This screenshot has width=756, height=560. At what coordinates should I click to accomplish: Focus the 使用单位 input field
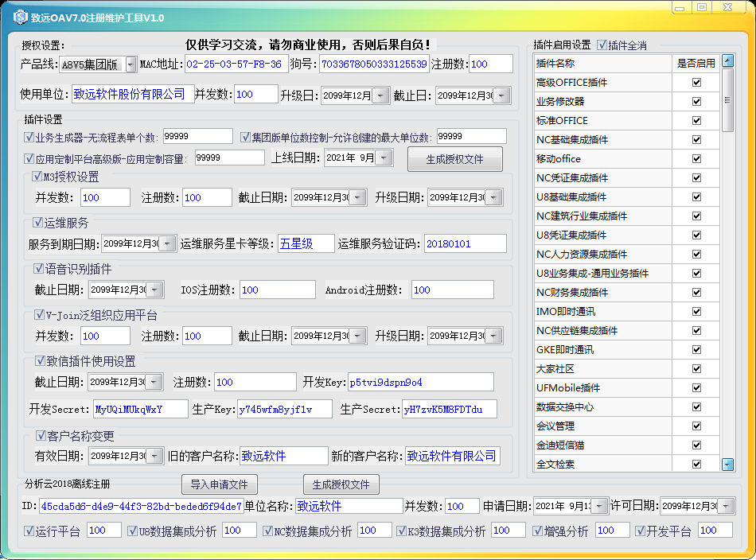coord(133,94)
